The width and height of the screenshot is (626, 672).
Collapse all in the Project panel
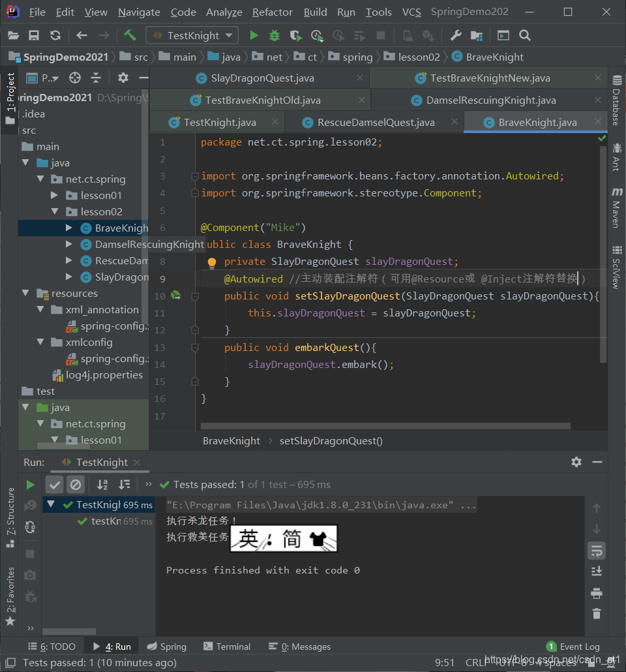96,78
